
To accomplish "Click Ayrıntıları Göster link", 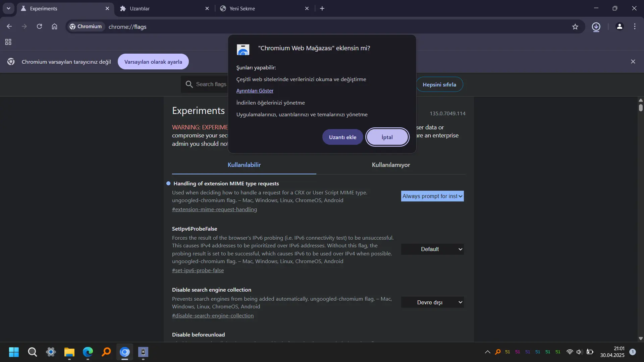I will (x=255, y=91).
